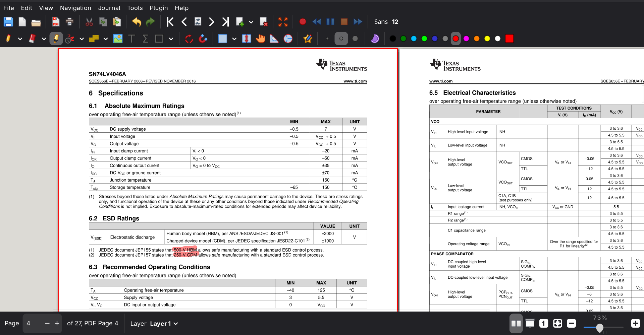Select the Pen tool

click(8, 39)
